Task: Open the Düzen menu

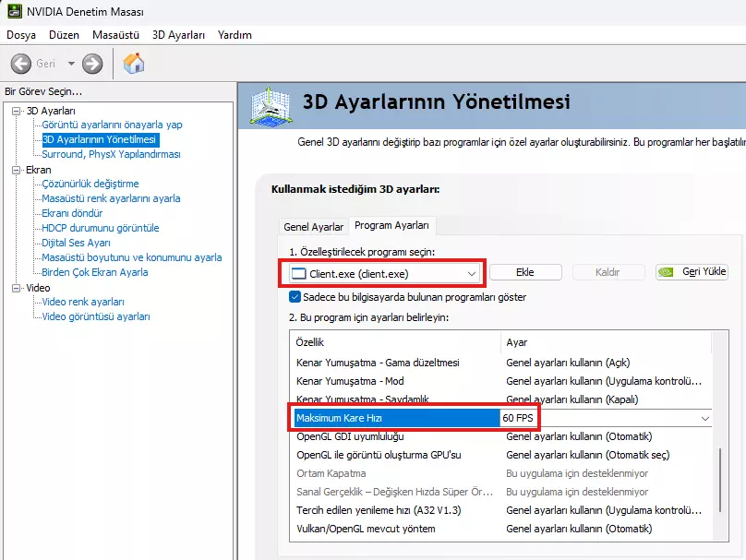Action: tap(64, 35)
